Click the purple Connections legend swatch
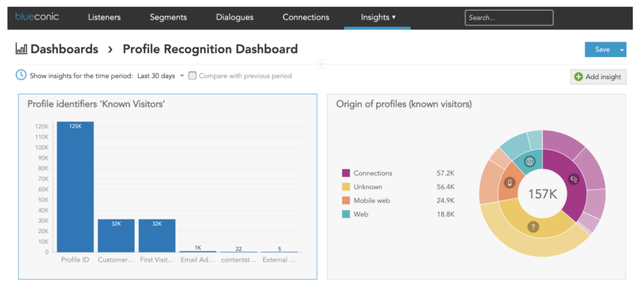Image resolution: width=644 pixels, height=299 pixels. [x=346, y=173]
